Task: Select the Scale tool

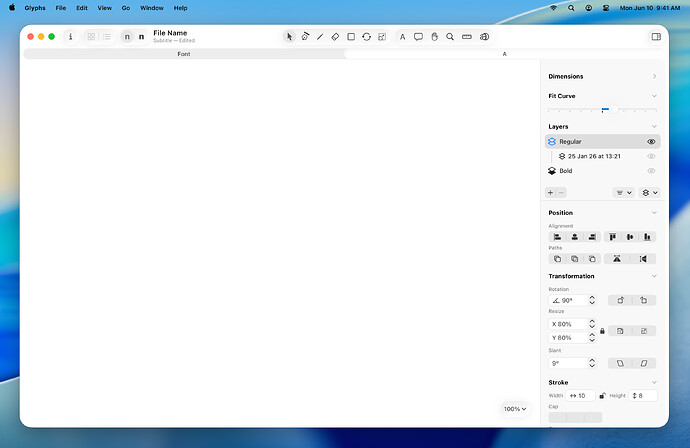Action: (x=382, y=37)
